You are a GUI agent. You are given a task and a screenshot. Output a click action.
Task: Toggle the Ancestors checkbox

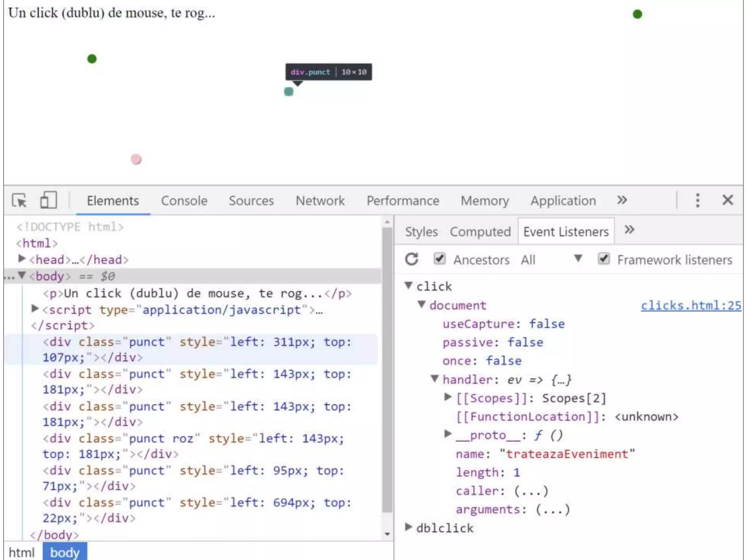[x=440, y=259]
